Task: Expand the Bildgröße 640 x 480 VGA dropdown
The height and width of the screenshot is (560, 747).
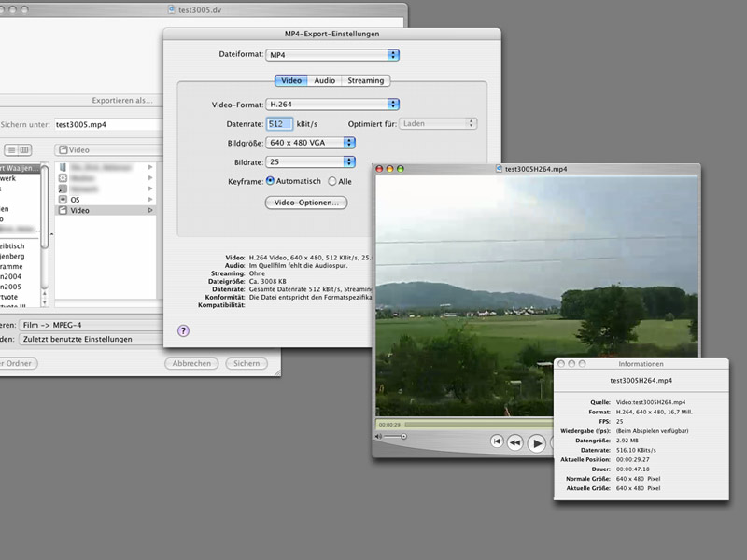Action: click(311, 143)
